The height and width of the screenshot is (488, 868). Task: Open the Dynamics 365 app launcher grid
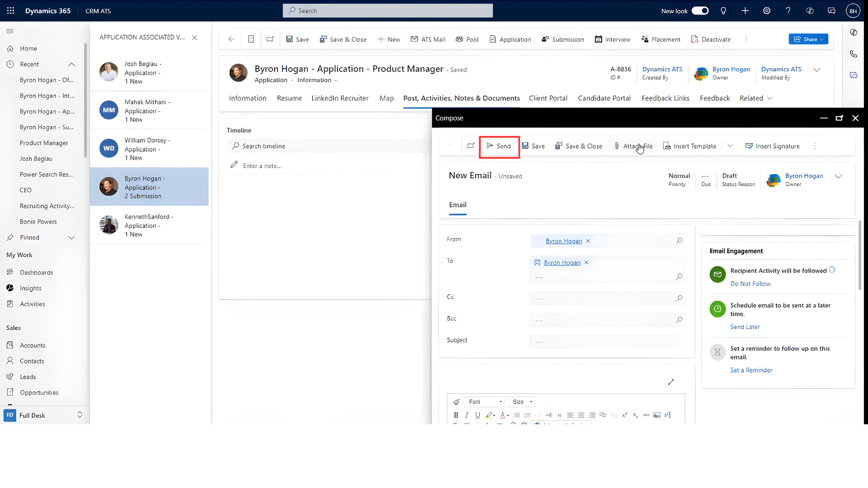pos(11,11)
